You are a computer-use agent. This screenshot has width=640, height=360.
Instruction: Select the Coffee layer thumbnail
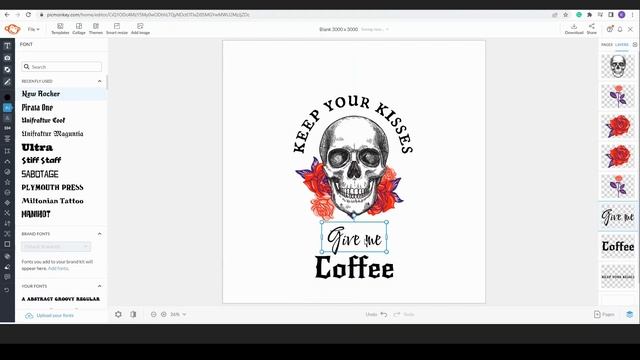coord(618,247)
